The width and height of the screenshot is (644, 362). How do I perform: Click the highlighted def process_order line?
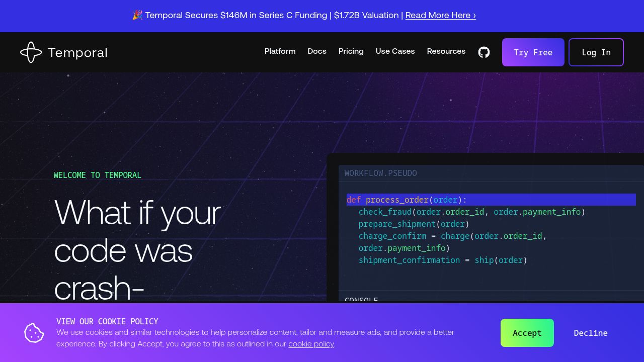[491, 200]
